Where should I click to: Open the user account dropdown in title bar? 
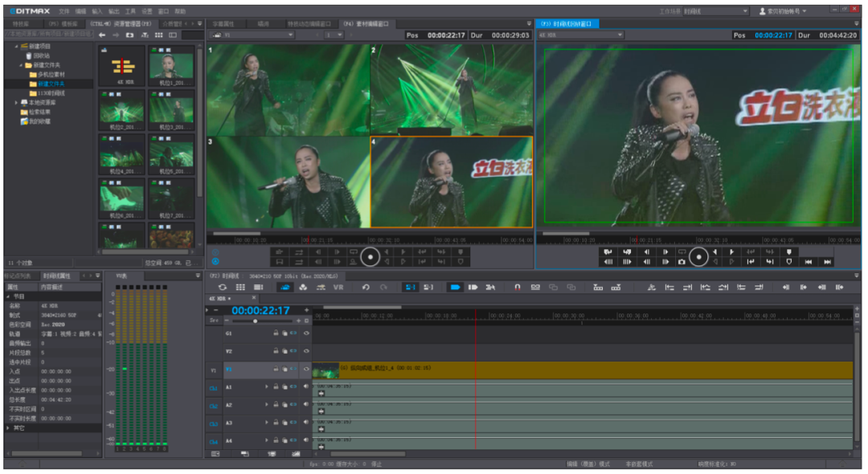783,11
